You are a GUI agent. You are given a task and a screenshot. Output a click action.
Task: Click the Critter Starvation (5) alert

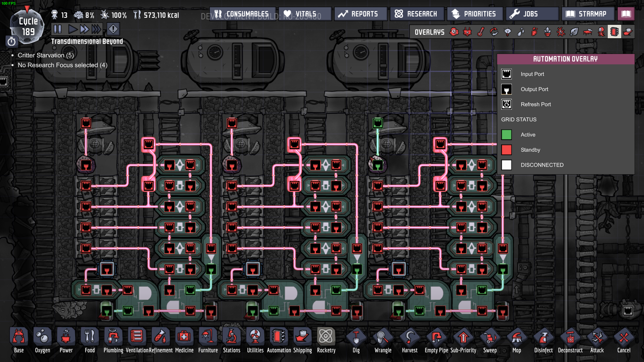46,55
